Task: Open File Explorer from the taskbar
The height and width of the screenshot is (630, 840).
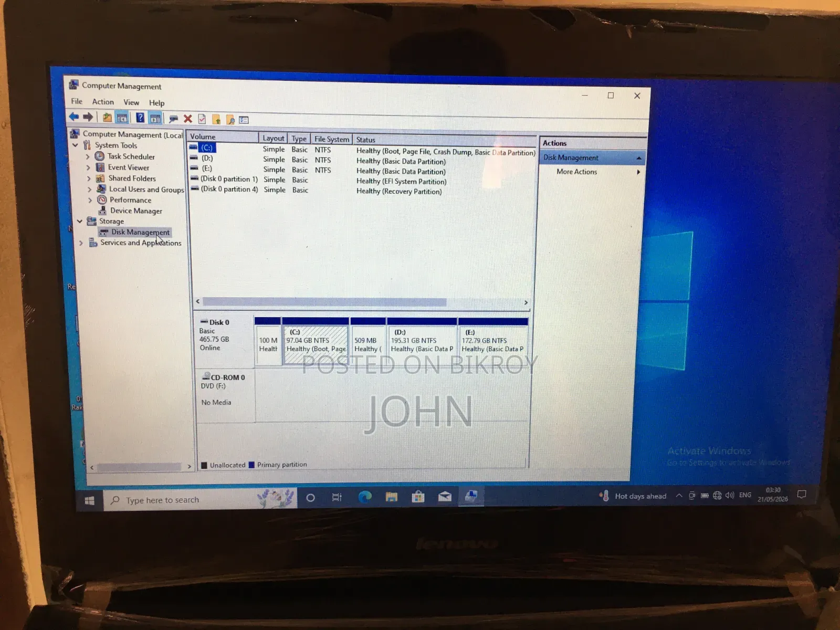Action: (x=392, y=497)
